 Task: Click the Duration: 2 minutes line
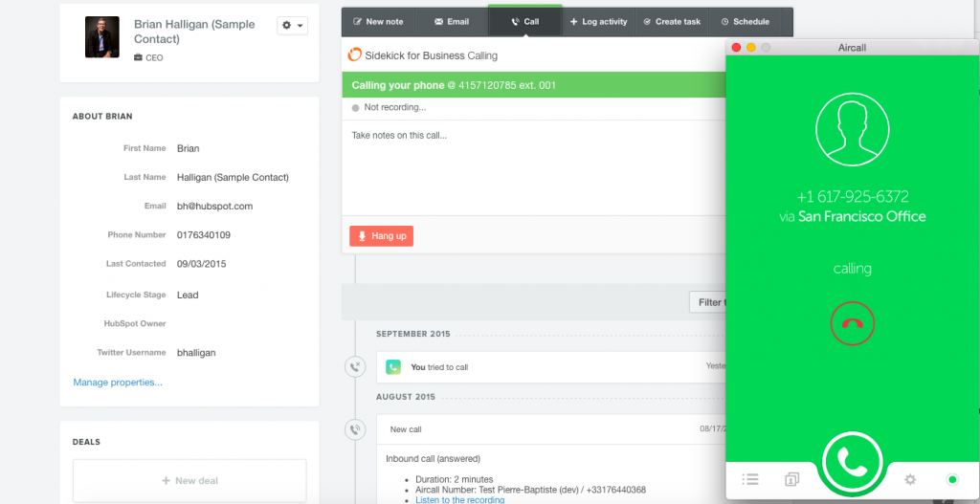(454, 480)
